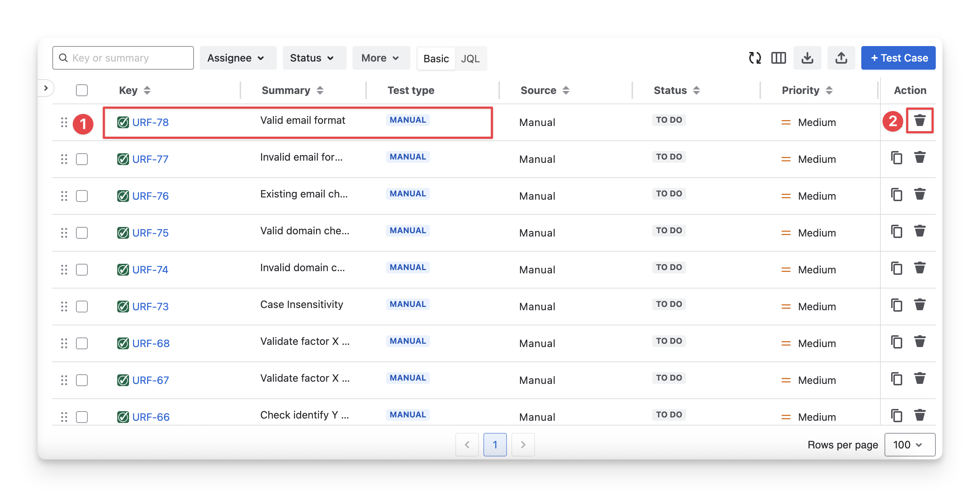Clone test case URF-68 with copy icon
This screenshot has height=497, width=980.
[897, 342]
